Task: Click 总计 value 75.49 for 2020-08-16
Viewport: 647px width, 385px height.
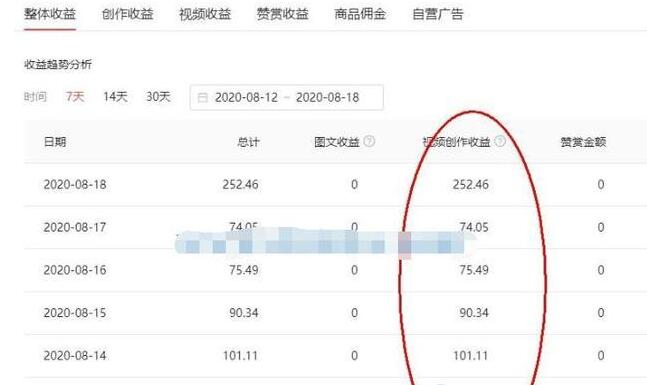Action: [244, 270]
